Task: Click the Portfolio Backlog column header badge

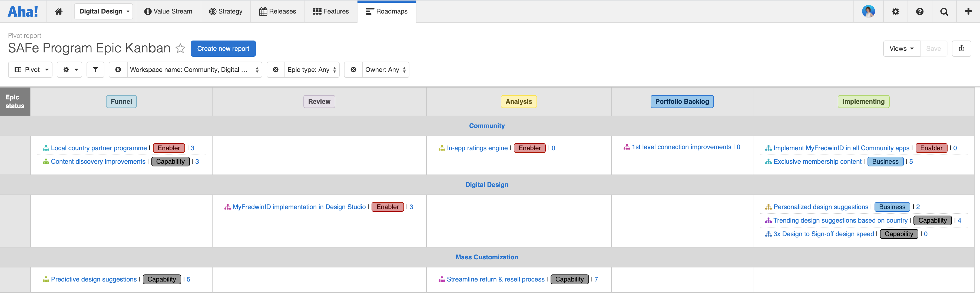Action: pyautogui.click(x=682, y=102)
